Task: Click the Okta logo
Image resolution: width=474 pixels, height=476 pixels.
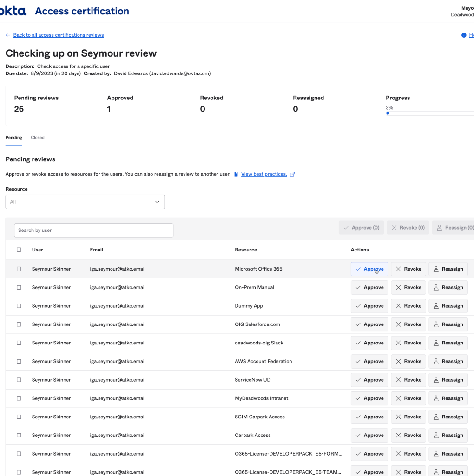Action: [x=13, y=11]
